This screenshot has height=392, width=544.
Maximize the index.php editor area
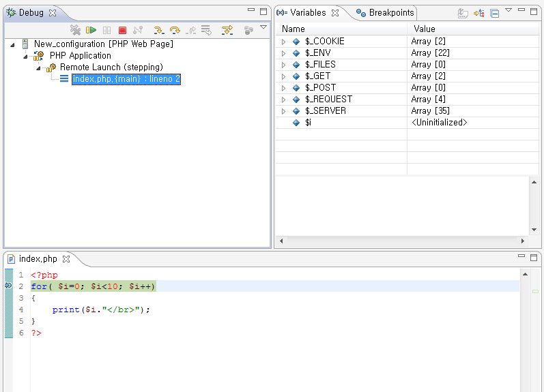(x=534, y=258)
